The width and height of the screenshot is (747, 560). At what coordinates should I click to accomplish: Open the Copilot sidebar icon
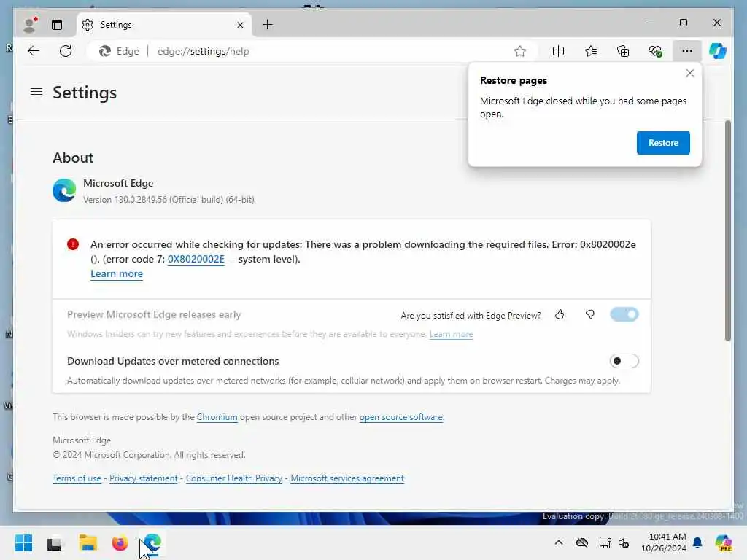pyautogui.click(x=718, y=51)
